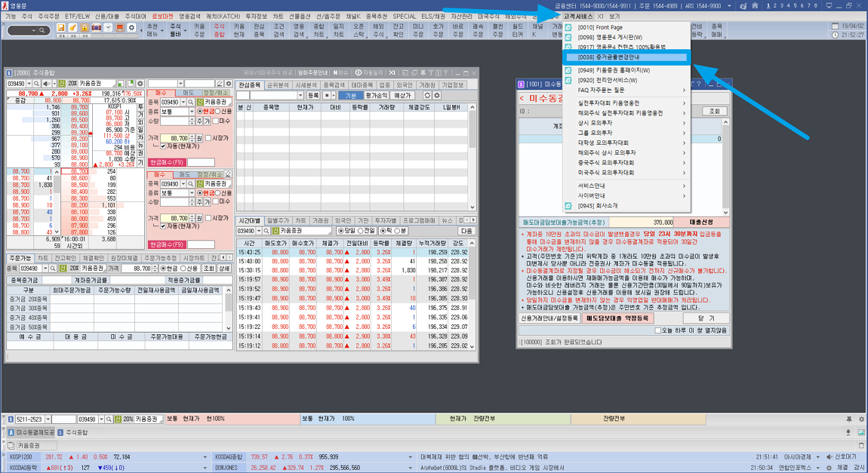Click 매도대금담보대출 약정등록 button
This screenshot has width=868, height=473.
tap(617, 318)
